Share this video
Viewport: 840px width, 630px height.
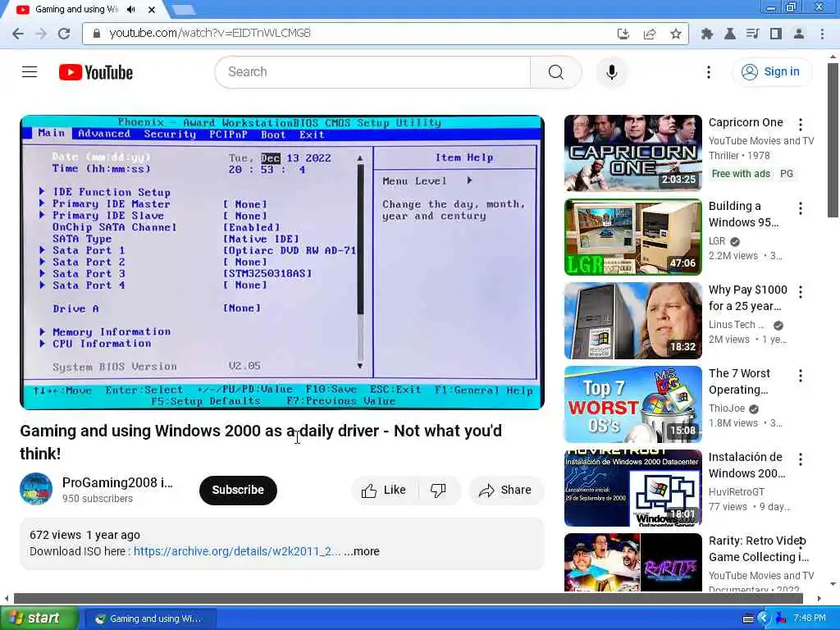[505, 491]
